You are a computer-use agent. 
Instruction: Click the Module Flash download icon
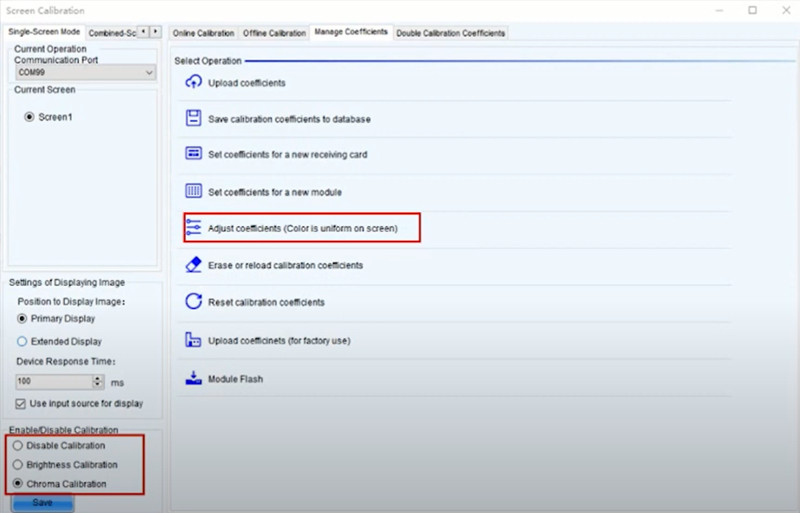(193, 378)
